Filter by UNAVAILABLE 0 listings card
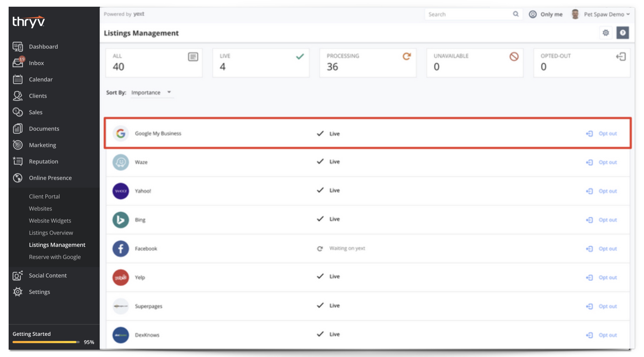This screenshot has height=357, width=644. (475, 63)
